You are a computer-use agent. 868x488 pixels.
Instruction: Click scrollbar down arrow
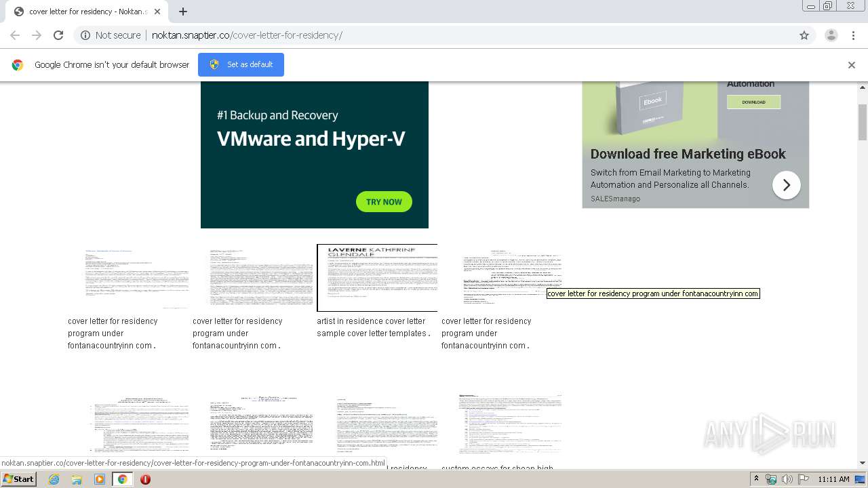click(x=863, y=463)
